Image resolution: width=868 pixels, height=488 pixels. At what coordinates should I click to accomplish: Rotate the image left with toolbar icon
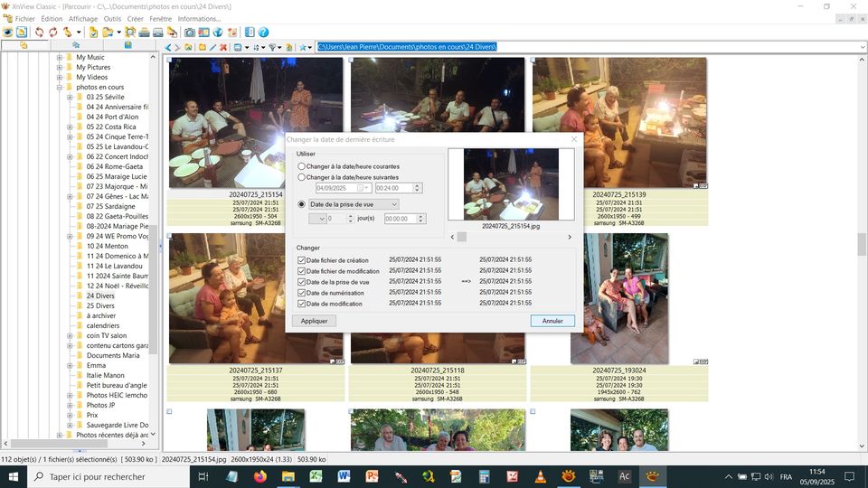[x=39, y=33]
